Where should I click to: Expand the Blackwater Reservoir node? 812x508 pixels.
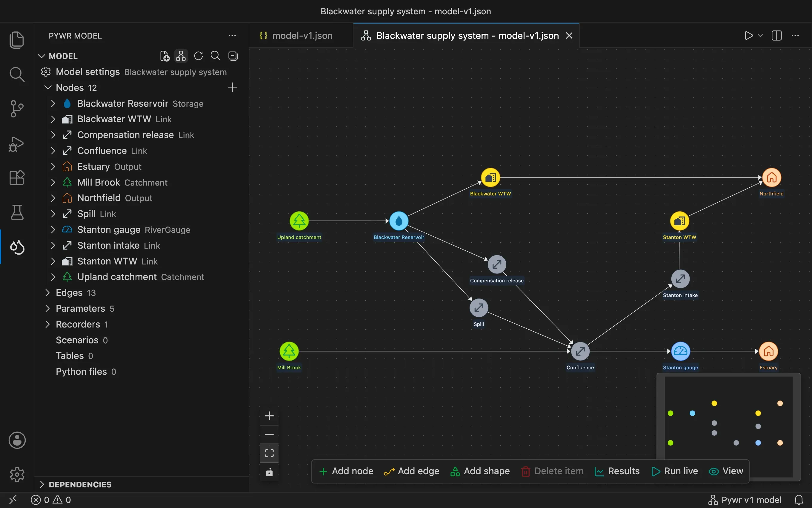pyautogui.click(x=53, y=103)
